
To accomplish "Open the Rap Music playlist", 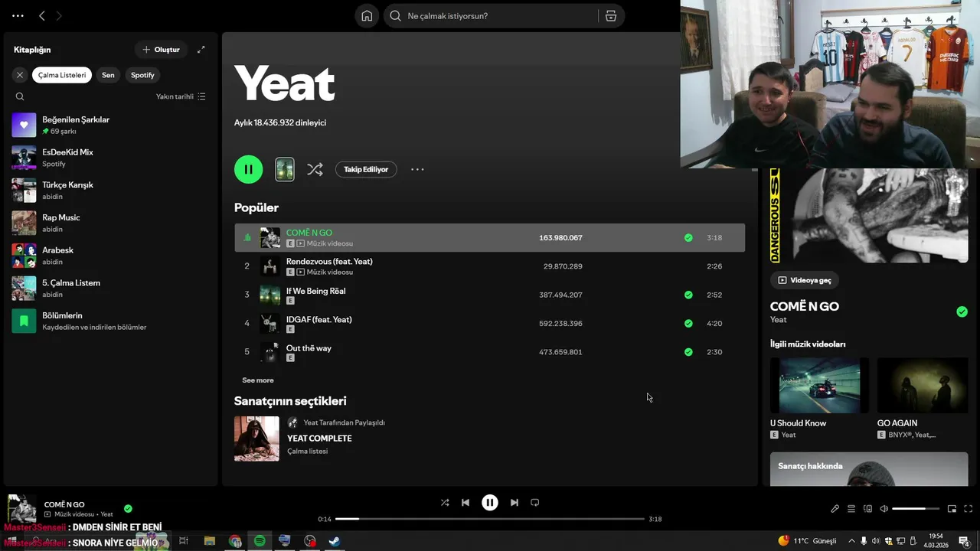I will (x=110, y=223).
